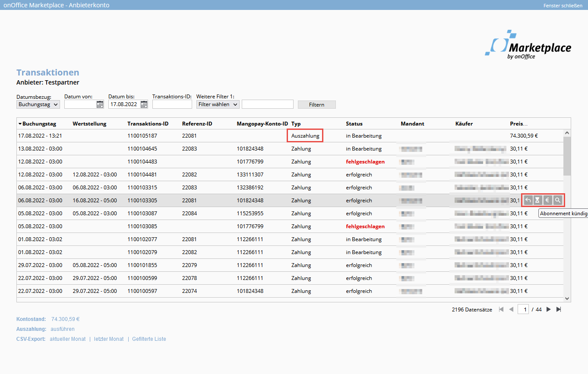Click the Auszahlung ausführen link
Image resolution: width=588 pixels, height=374 pixels.
click(63, 329)
